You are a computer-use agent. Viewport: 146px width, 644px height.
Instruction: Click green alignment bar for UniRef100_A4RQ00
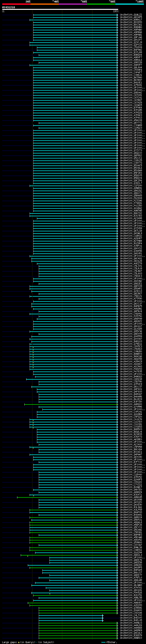click(71, 405)
